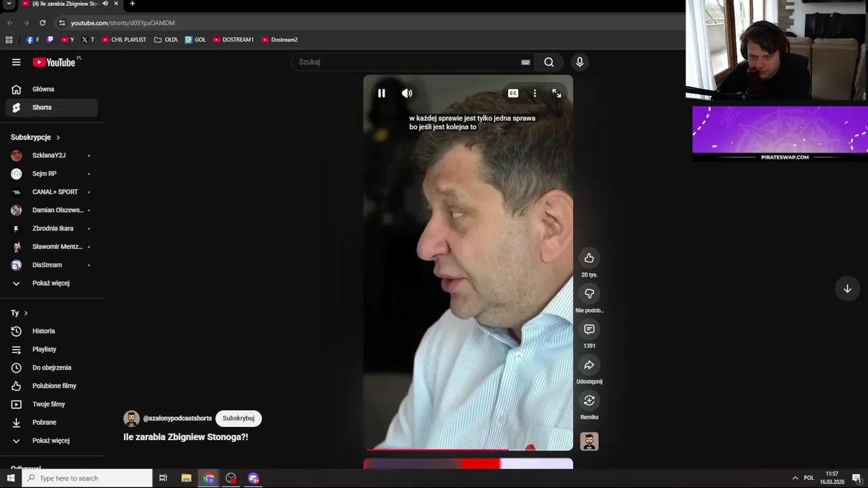Open the Zbrodnia Ikara subscription channel
The height and width of the screenshot is (488, 868).
click(52, 229)
